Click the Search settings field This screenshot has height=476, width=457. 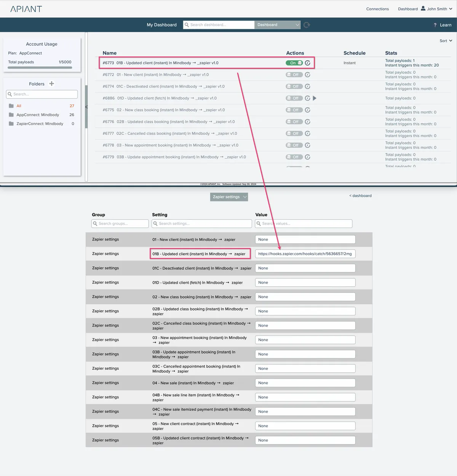[x=201, y=224]
